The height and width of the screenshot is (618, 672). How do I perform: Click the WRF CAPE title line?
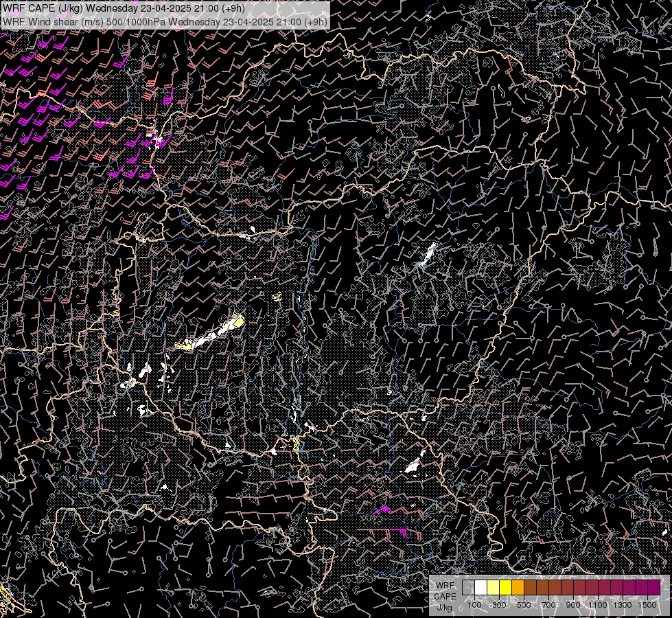124,8
